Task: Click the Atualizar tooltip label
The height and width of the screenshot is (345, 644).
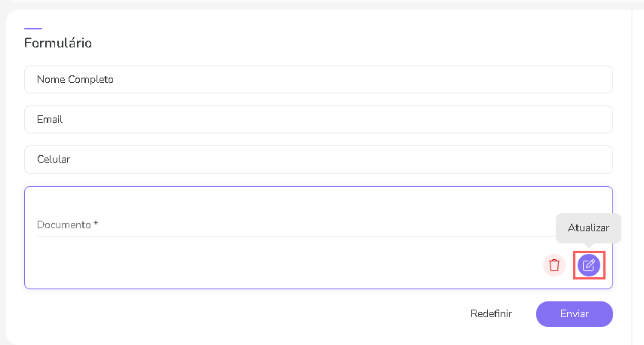Action: (x=588, y=227)
